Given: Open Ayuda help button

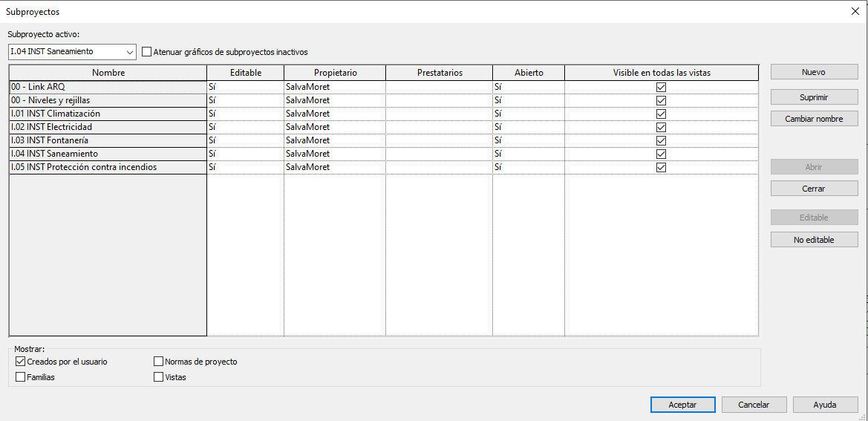Looking at the screenshot, I should 824,405.
